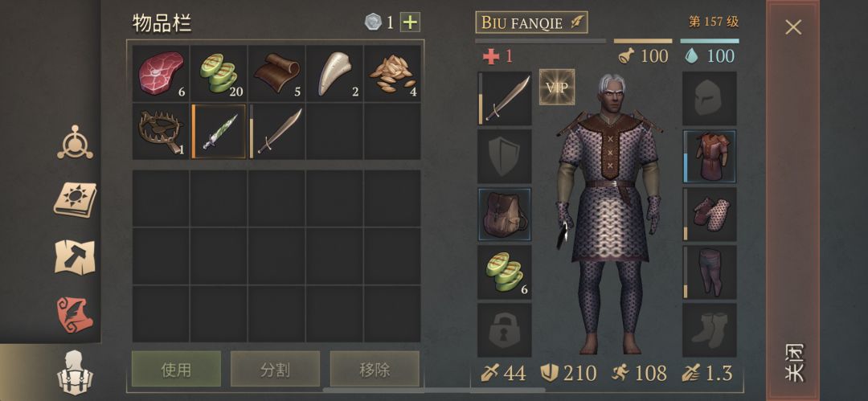Tap the locked pocket slot
This screenshot has height=401, width=868.
tap(504, 330)
